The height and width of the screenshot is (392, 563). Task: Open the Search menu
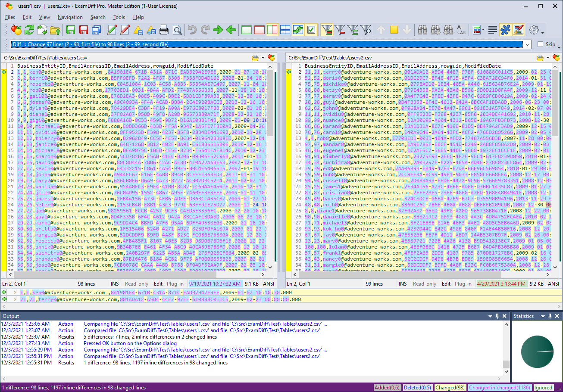coord(98,17)
